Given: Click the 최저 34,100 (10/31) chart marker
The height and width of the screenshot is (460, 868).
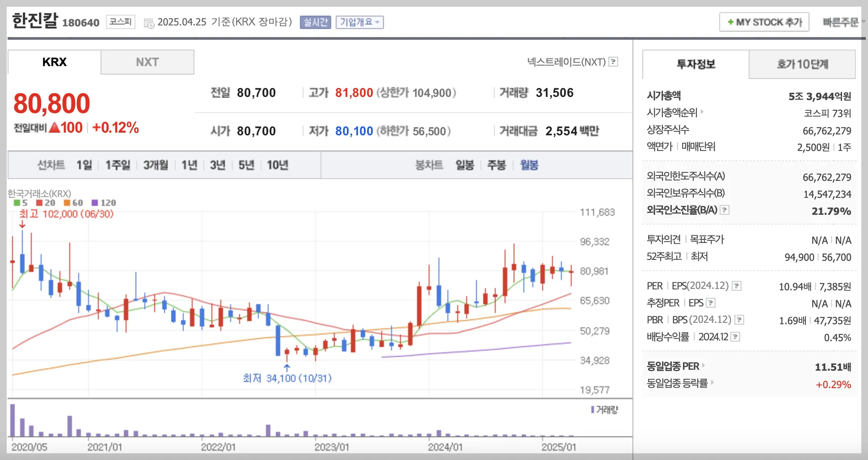Looking at the screenshot, I should 287,378.
